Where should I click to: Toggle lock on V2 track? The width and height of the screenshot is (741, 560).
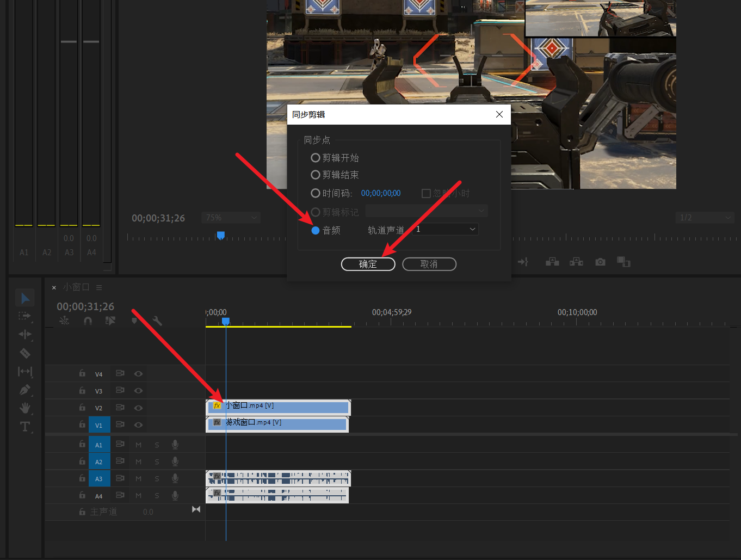coord(82,407)
